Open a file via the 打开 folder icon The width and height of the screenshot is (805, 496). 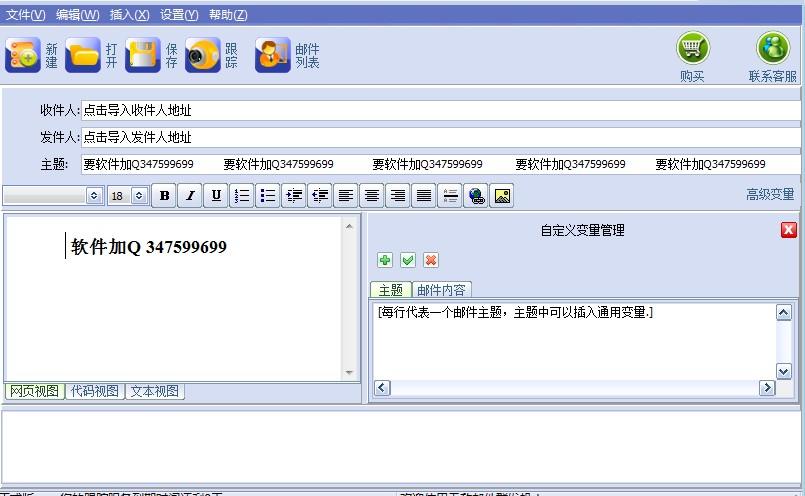pyautogui.click(x=83, y=55)
